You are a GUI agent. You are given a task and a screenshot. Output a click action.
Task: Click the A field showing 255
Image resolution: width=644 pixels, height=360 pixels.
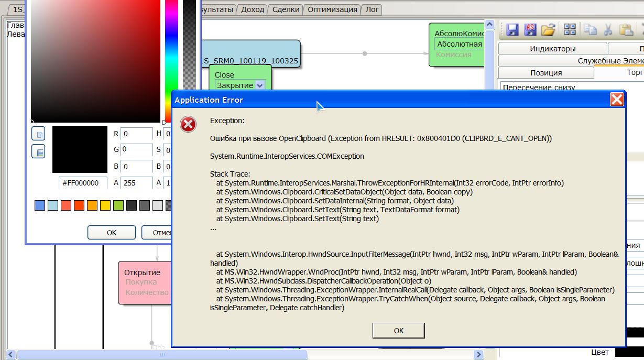(x=137, y=183)
